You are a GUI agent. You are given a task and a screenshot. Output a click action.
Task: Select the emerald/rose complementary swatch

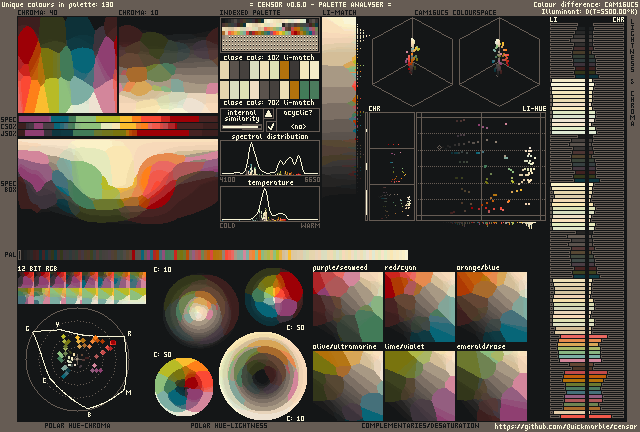pos(490,384)
